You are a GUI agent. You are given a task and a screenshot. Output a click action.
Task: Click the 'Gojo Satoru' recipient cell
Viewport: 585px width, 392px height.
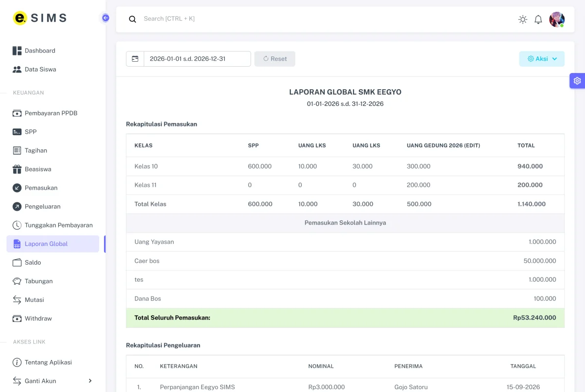[411, 387]
